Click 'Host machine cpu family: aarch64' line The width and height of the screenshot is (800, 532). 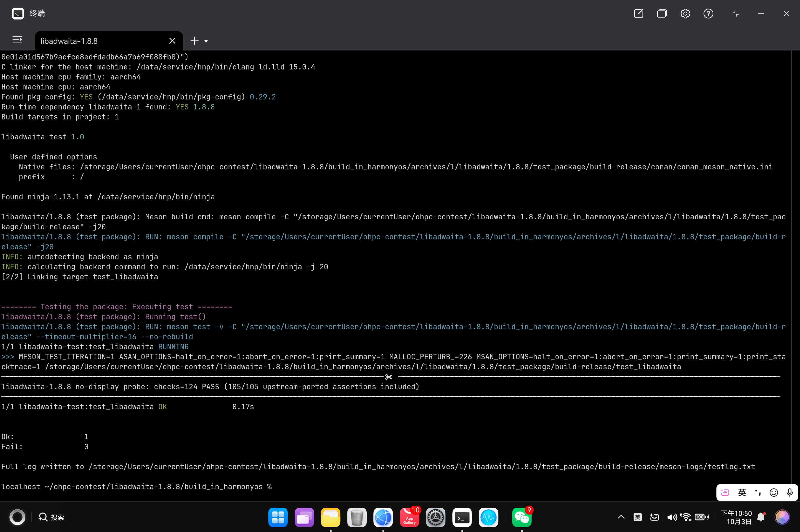71,77
